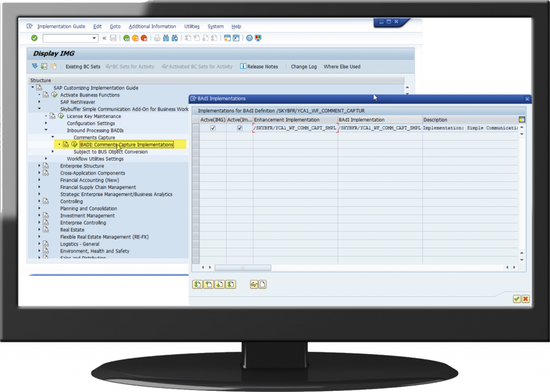Click the create document icon in BAdI dialog
Viewport: 550px width, 392px height.
262,285
